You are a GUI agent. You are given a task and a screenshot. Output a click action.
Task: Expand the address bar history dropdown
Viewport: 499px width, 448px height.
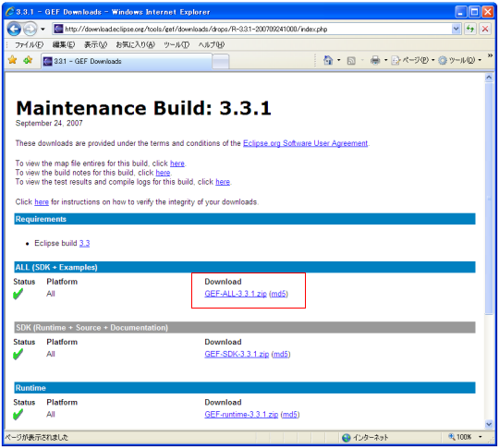456,29
